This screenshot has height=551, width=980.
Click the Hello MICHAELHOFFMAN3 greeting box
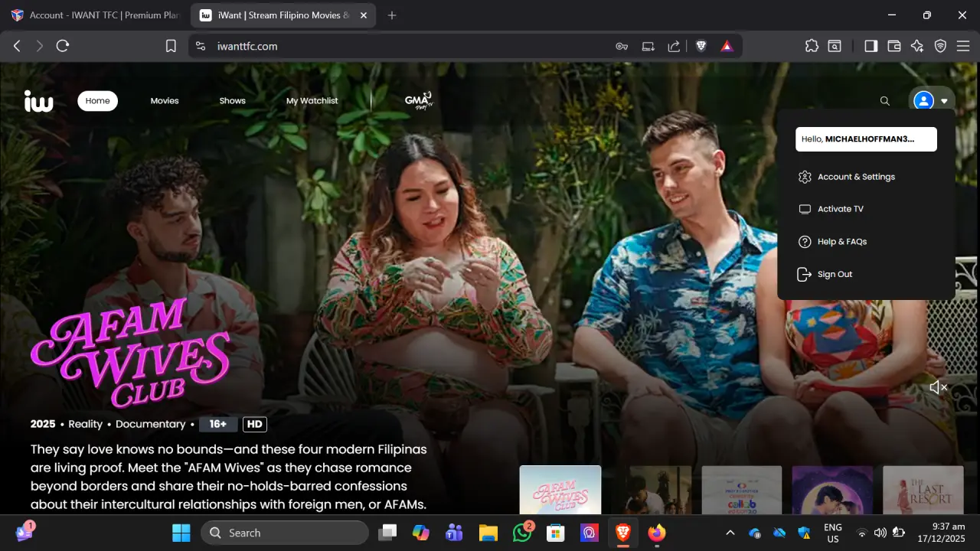tap(866, 139)
